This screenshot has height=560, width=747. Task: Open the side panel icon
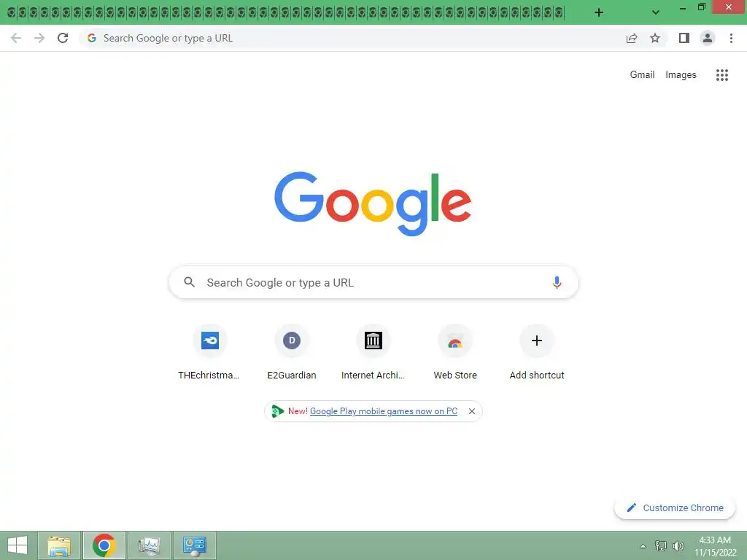[x=684, y=38]
